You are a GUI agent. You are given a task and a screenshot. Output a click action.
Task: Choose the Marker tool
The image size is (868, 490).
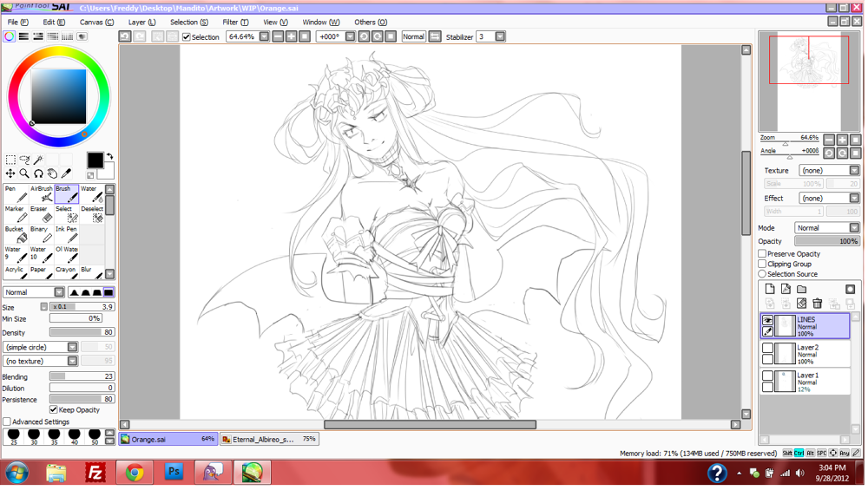coord(16,215)
